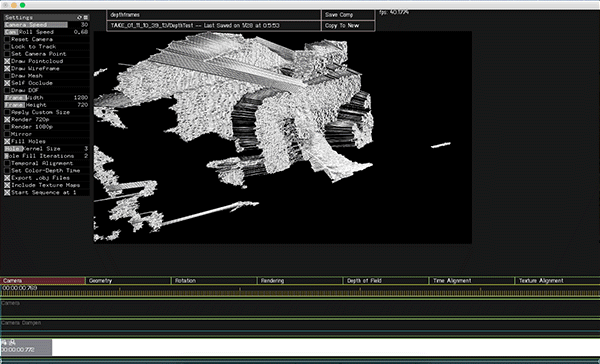Image resolution: width=600 pixels, height=364 pixels.
Task: Switch to the Rendering tab
Action: click(300, 281)
